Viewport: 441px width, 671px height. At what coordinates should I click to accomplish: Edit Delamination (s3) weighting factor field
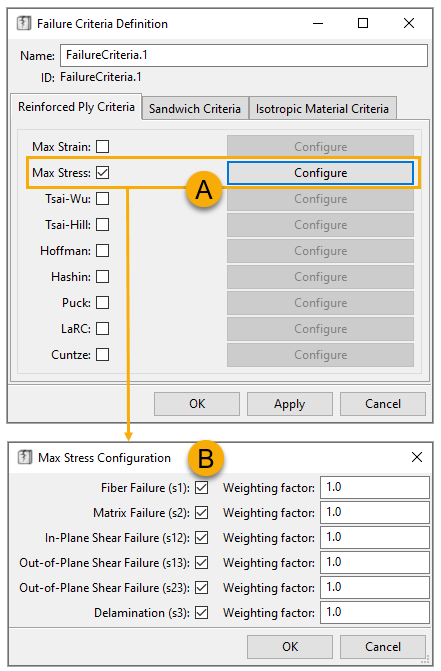click(x=375, y=612)
